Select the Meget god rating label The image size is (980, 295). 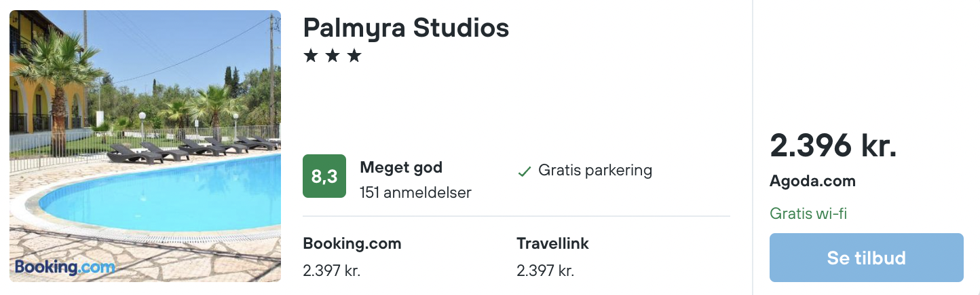point(401,167)
